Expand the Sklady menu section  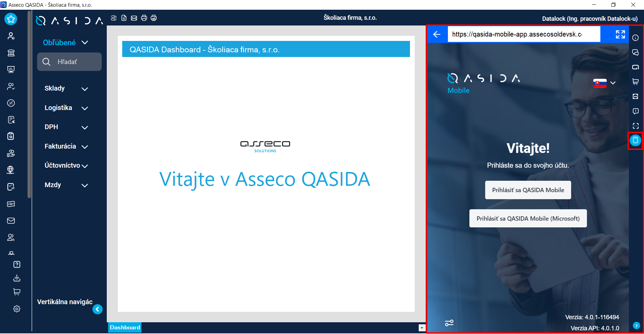(x=66, y=89)
